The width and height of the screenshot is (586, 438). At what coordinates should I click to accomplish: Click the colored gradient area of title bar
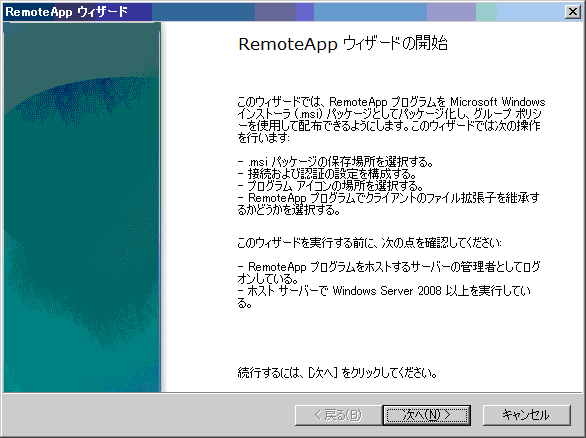tap(358, 12)
